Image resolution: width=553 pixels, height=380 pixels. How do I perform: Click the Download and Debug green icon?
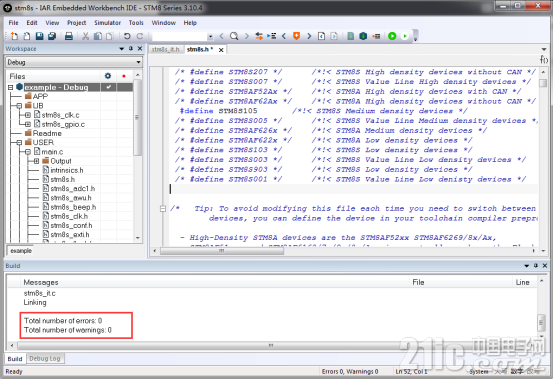(392, 36)
